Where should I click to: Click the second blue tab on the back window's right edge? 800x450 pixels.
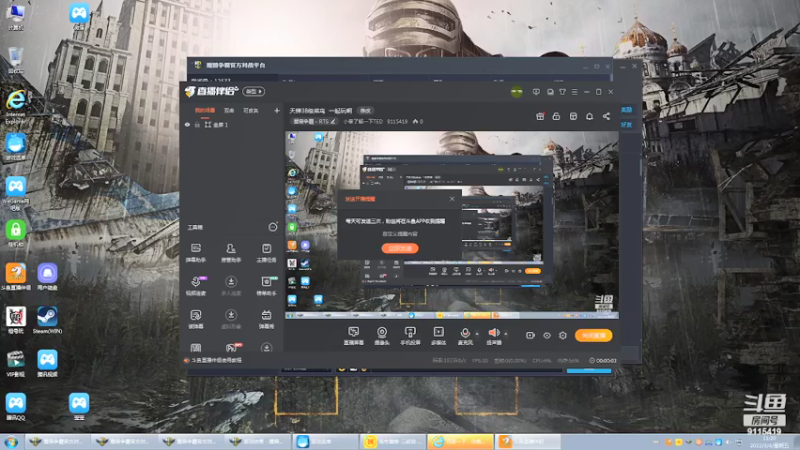pos(627,124)
